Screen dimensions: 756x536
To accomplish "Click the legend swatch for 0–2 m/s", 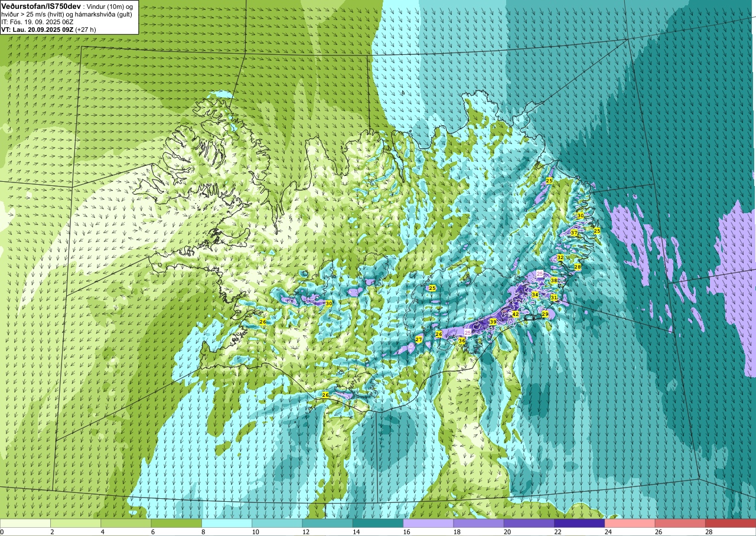I will tap(25, 523).
